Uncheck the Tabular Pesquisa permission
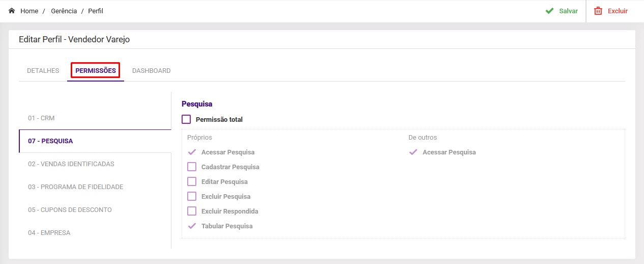 click(192, 226)
